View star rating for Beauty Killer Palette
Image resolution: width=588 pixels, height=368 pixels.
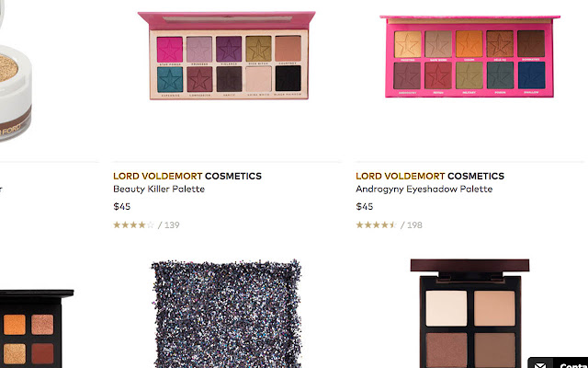tap(134, 224)
